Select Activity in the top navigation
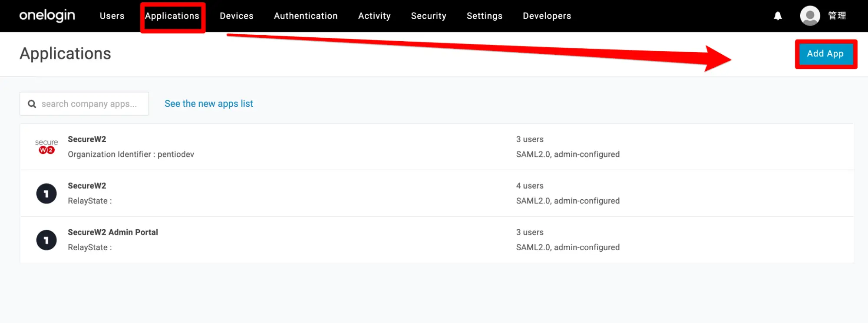Image resolution: width=868 pixels, height=323 pixels. click(374, 16)
